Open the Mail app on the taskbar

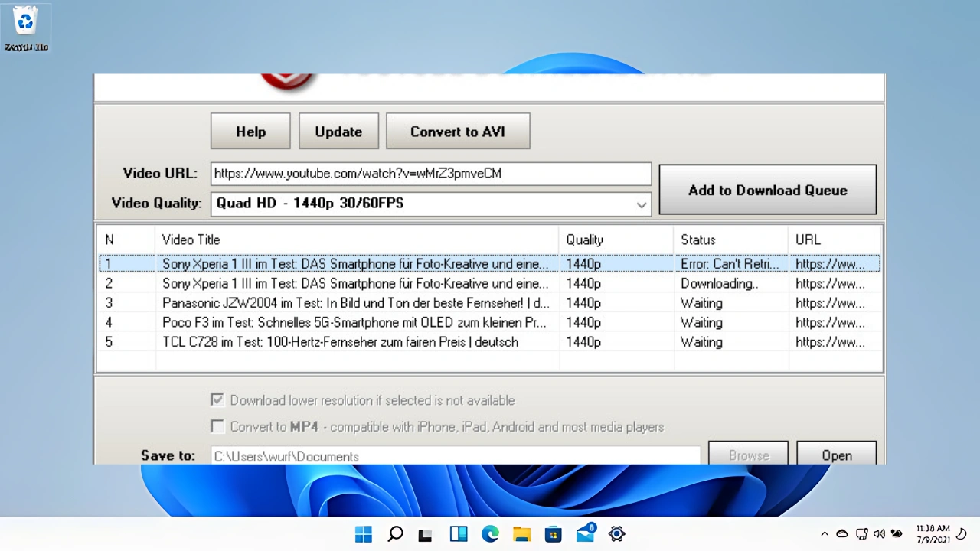point(586,533)
